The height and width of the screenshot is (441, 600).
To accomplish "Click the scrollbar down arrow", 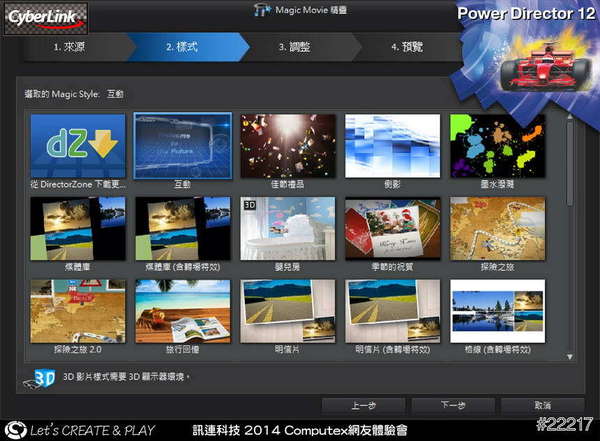I will click(570, 357).
